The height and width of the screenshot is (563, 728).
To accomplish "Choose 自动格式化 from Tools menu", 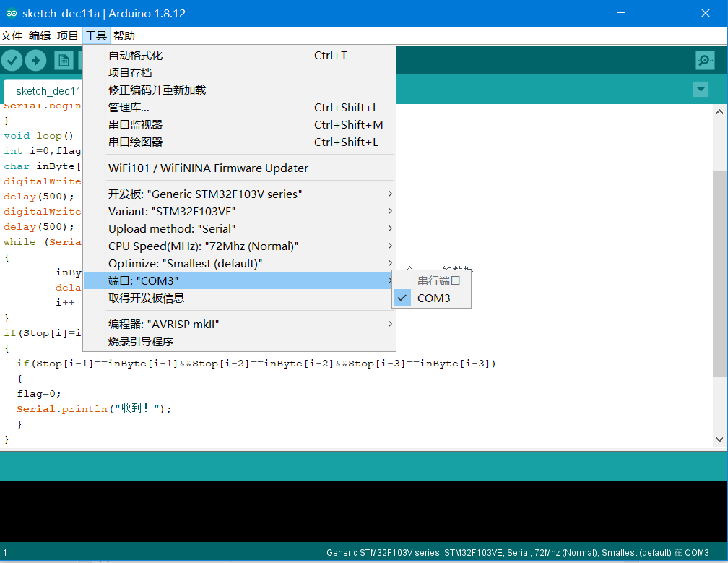I will (239, 55).
